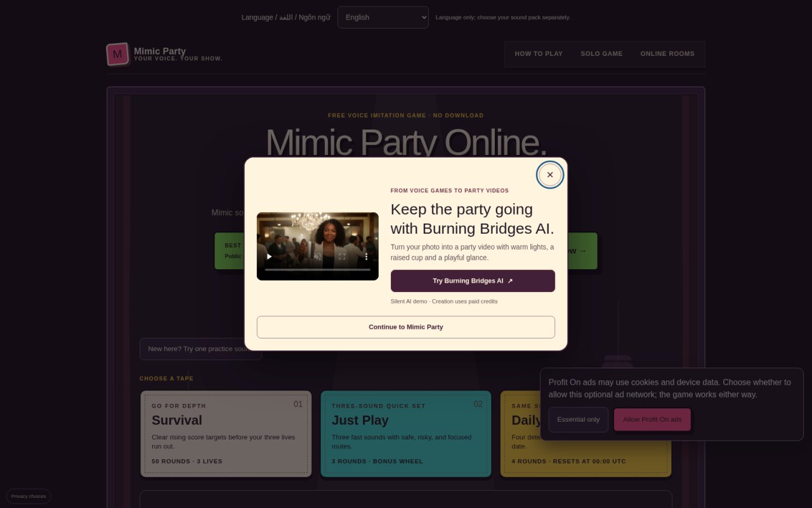812x508 pixels.
Task: Click the 'New here? Try one practice' prompt
Action: [x=200, y=349]
